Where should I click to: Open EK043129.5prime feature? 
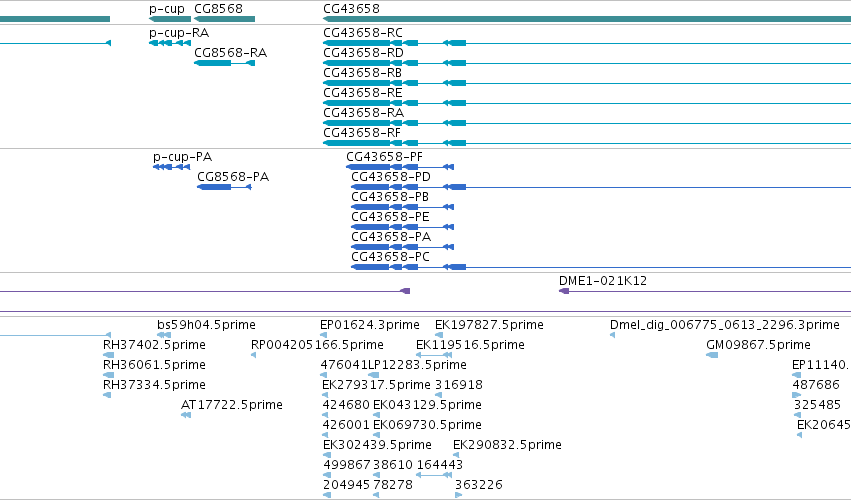427,405
